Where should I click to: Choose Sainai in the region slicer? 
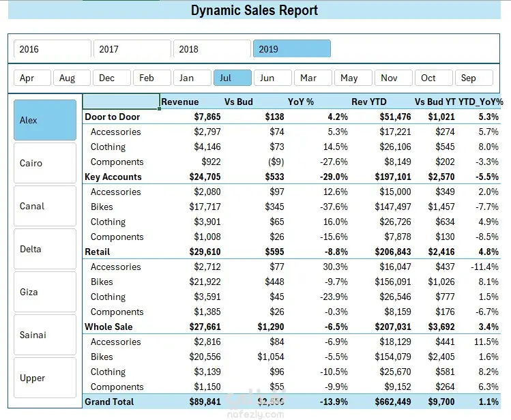pyautogui.click(x=45, y=335)
